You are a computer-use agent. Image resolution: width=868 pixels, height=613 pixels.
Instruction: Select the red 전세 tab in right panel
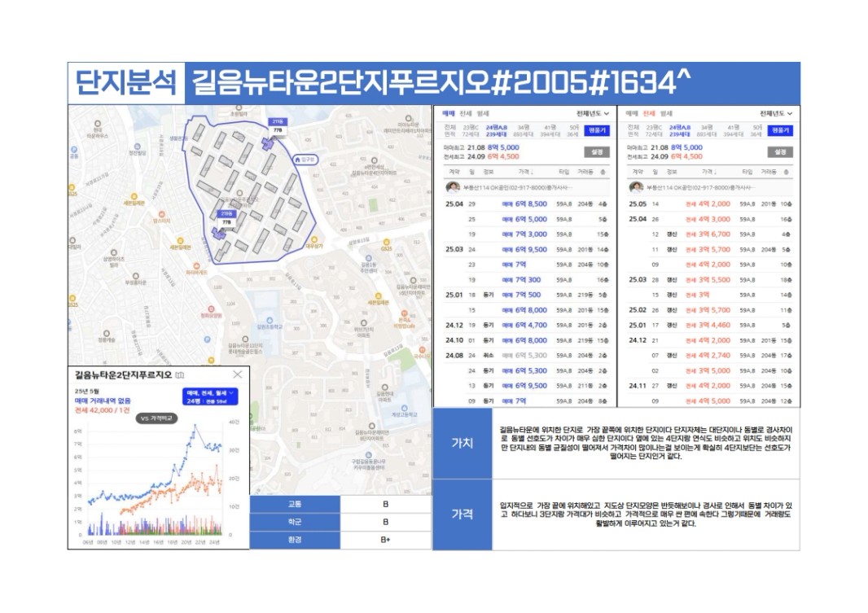click(x=649, y=113)
